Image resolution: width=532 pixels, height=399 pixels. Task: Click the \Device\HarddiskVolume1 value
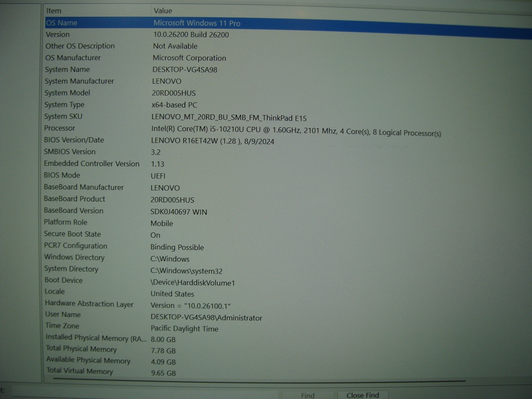click(x=193, y=283)
